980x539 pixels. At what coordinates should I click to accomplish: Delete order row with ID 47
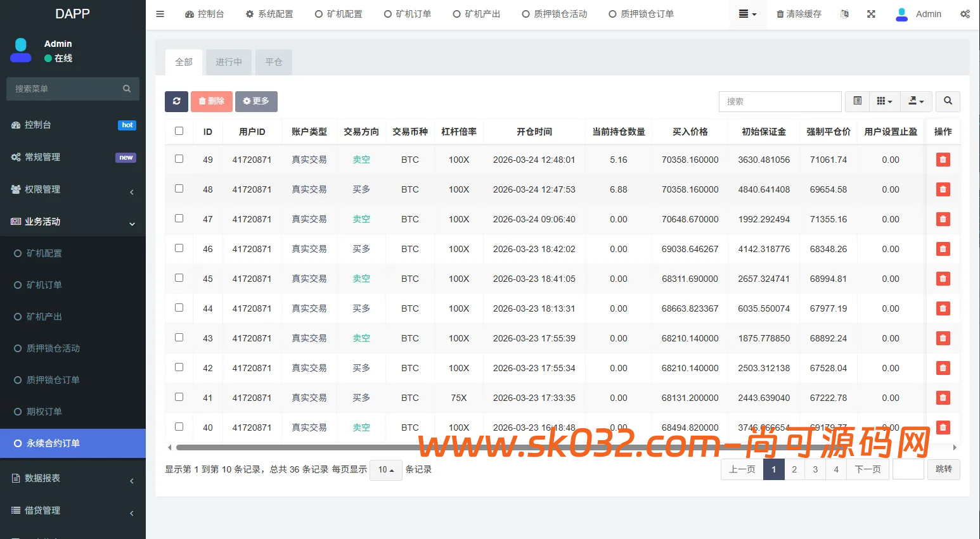[x=943, y=219]
